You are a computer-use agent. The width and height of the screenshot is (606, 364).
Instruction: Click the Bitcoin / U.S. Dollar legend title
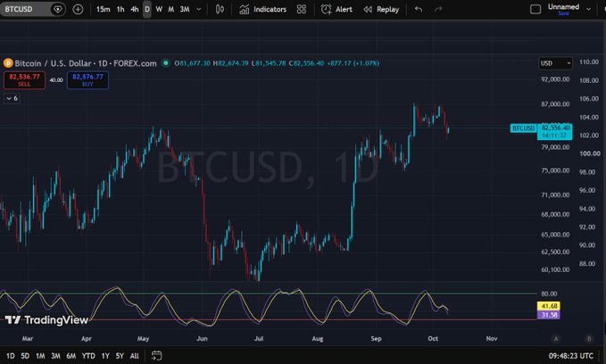(x=86, y=63)
